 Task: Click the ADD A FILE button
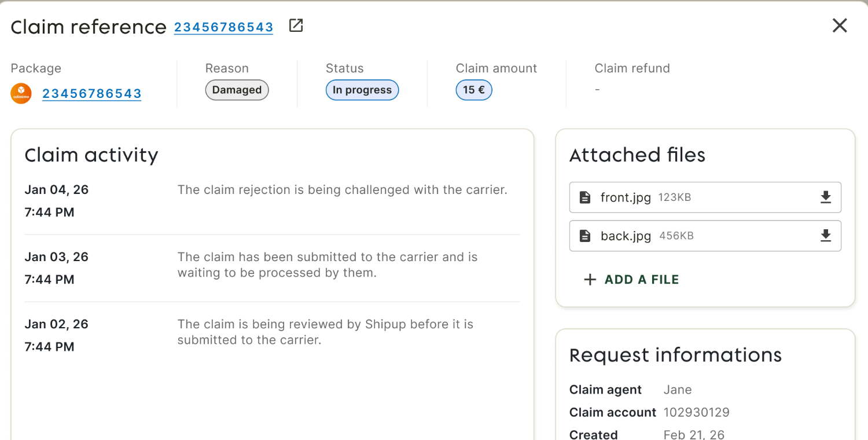[x=631, y=280]
